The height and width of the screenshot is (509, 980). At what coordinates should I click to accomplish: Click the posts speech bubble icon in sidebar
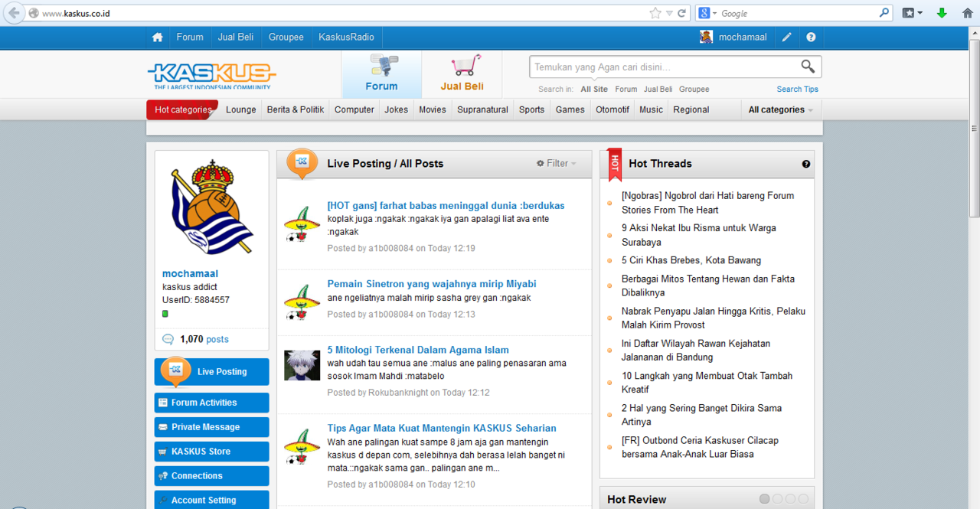(168, 340)
